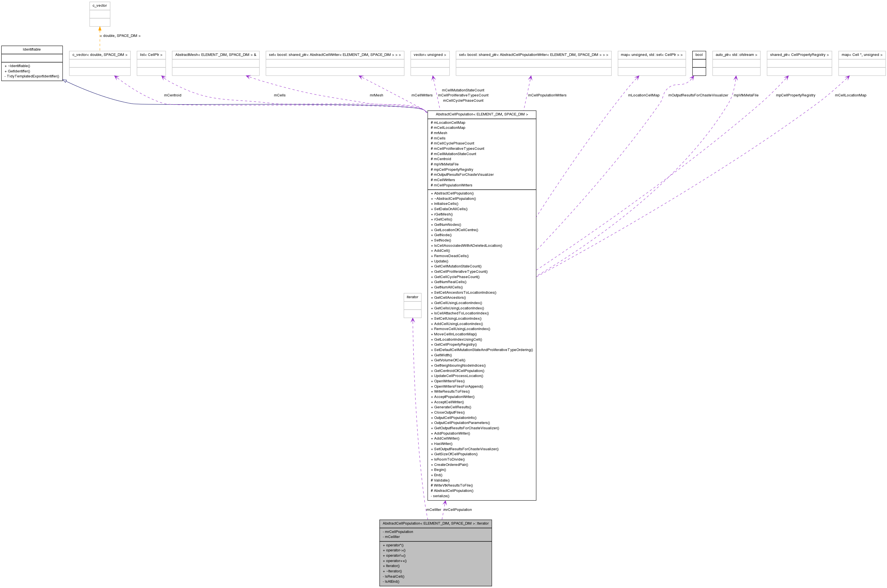Click the vector< unsigned > node
This screenshot has height=588, width=887.
431,55
